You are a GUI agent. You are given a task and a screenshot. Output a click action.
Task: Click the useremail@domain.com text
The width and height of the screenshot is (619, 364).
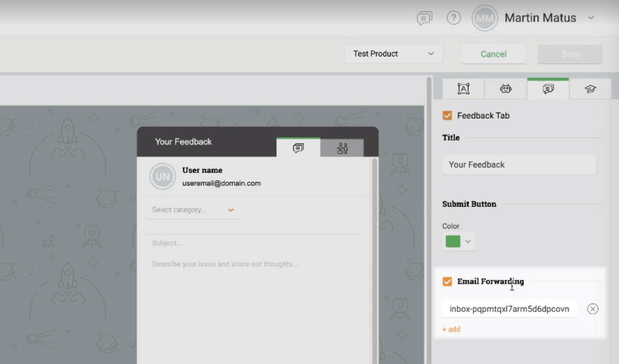[x=221, y=183]
